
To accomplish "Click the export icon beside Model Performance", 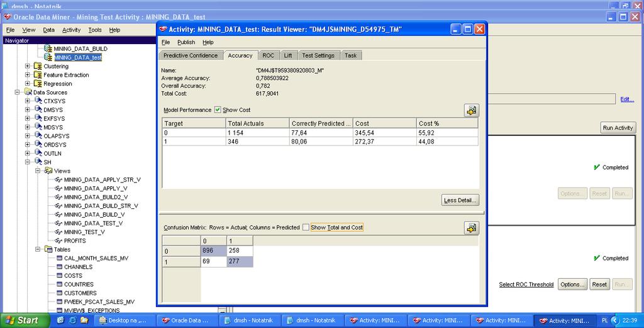I will 472,110.
